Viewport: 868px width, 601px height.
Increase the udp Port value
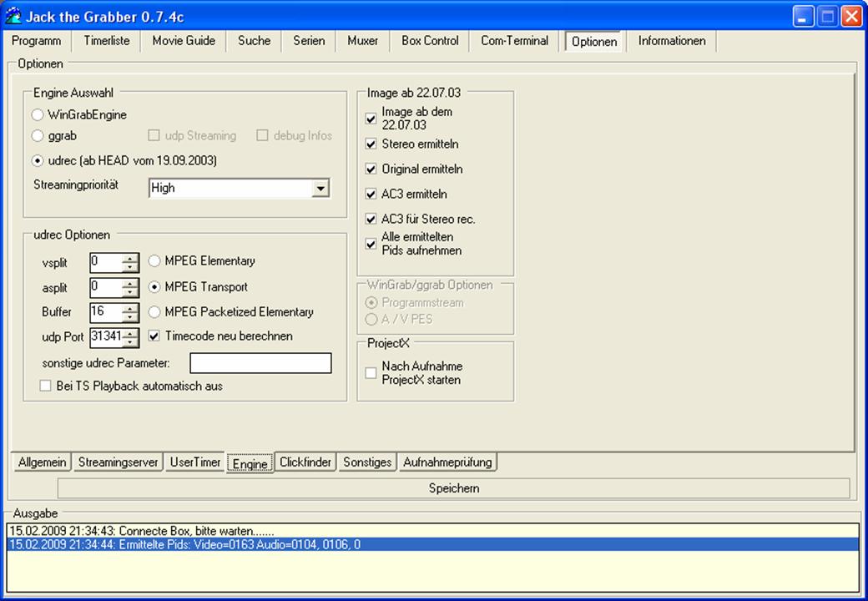[x=130, y=333]
